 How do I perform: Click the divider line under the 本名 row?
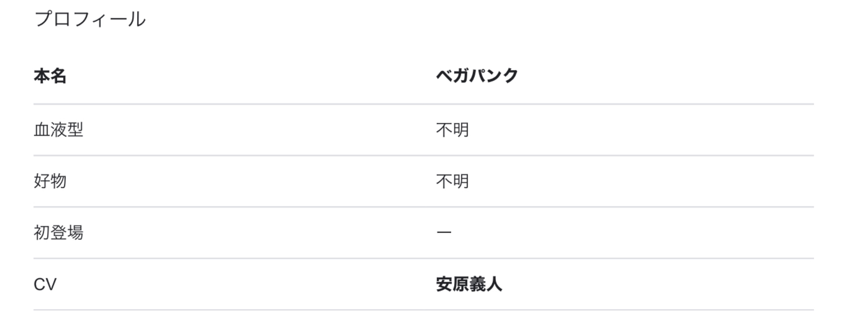point(424,104)
